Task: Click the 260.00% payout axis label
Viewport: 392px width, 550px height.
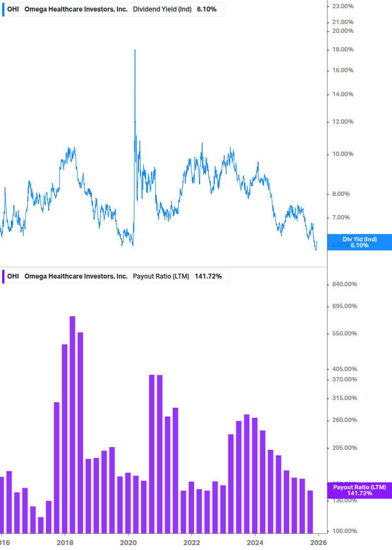Action: [x=344, y=420]
